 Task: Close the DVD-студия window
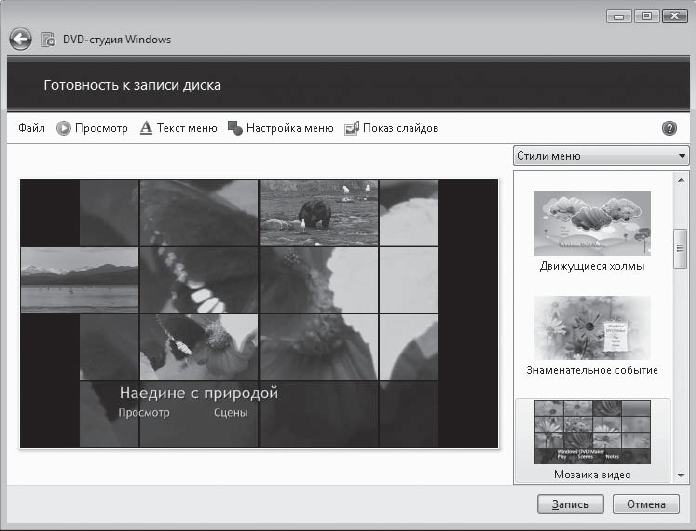click(x=675, y=16)
